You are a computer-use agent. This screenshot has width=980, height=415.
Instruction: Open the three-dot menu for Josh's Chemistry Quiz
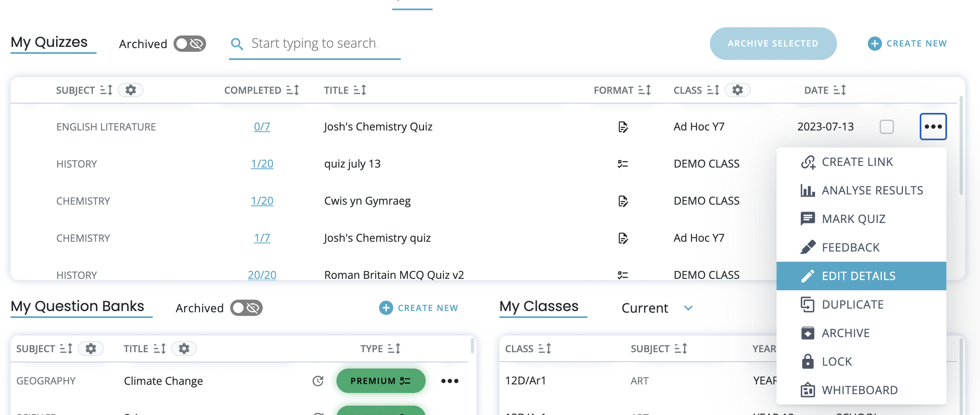933,127
